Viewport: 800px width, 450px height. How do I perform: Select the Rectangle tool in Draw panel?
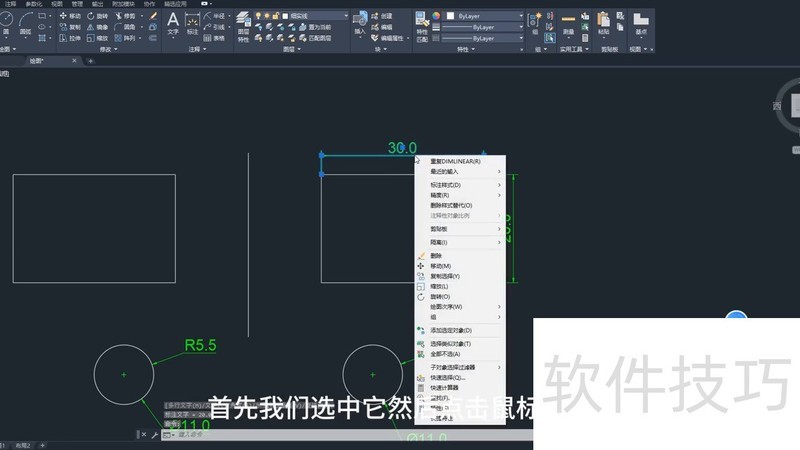(42, 16)
